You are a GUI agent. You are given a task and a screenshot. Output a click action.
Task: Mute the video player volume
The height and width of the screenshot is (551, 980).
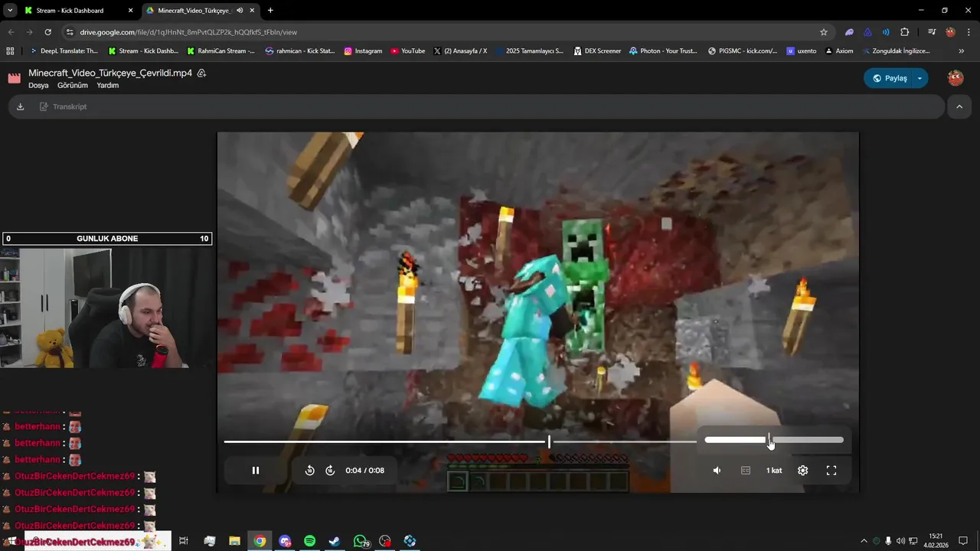coord(717,471)
